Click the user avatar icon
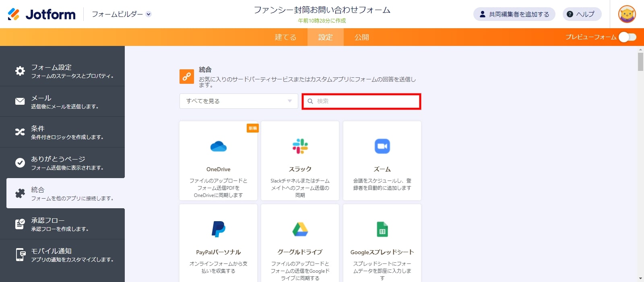Image resolution: width=644 pixels, height=282 pixels. point(627,14)
